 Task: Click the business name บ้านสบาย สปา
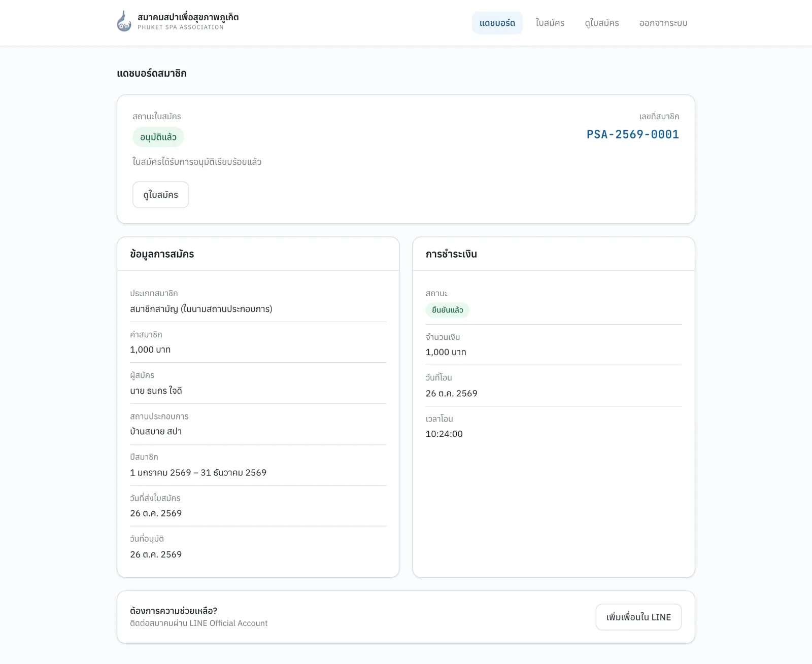[156, 431]
